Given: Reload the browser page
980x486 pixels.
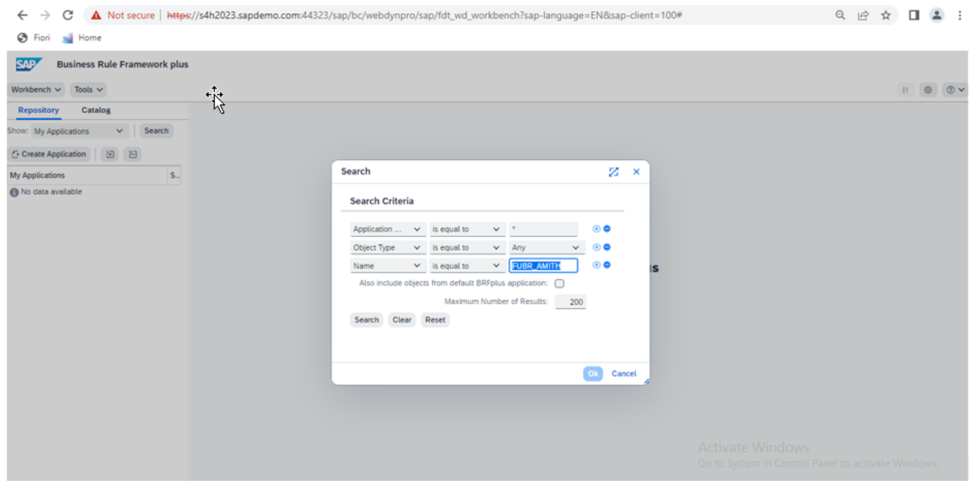Looking at the screenshot, I should 67,15.
